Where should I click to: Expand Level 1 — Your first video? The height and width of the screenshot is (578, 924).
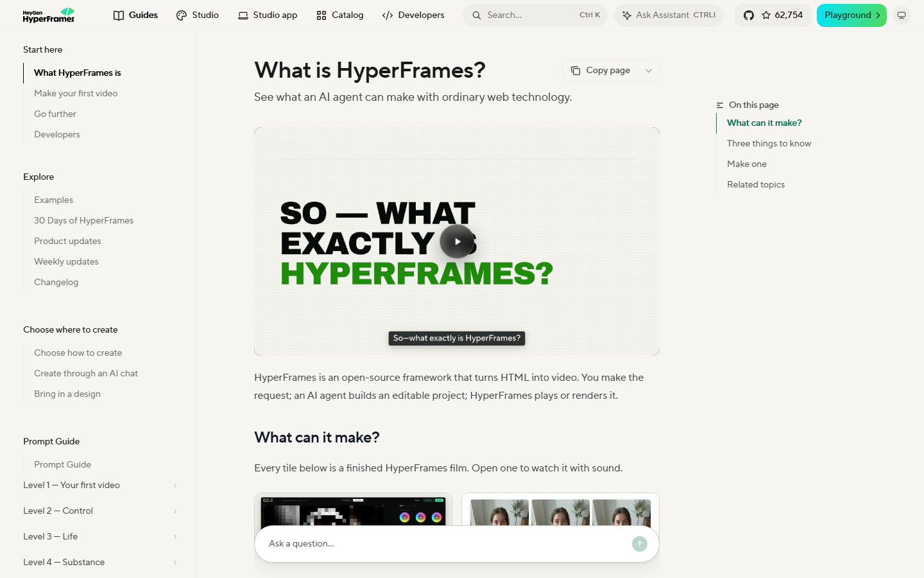[100, 486]
